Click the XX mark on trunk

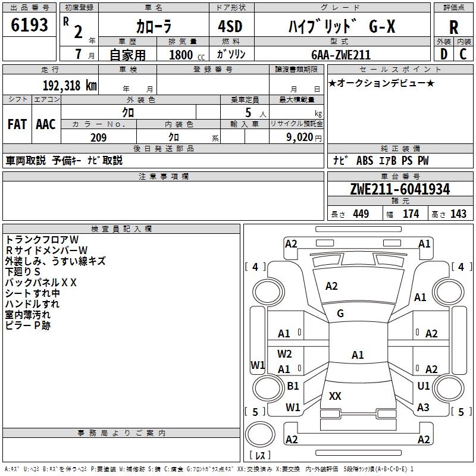tap(335, 396)
